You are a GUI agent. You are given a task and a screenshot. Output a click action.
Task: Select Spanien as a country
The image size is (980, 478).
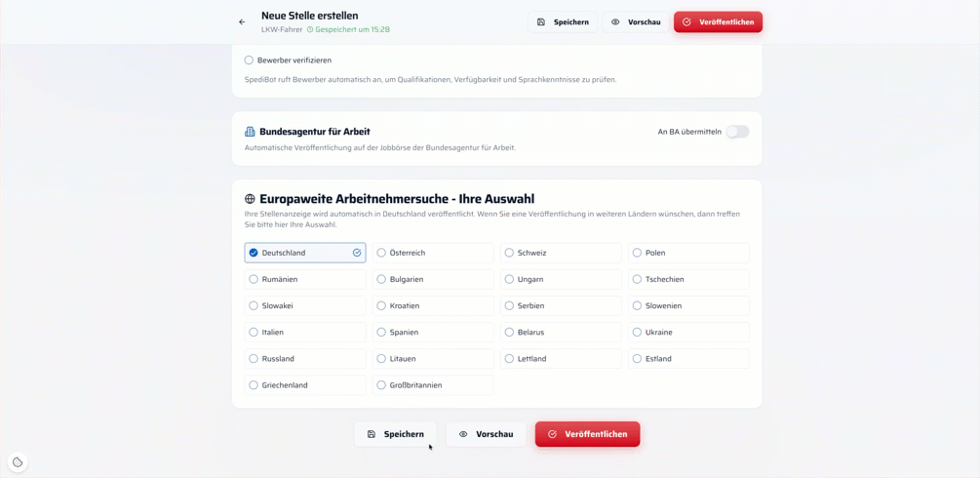(x=433, y=333)
